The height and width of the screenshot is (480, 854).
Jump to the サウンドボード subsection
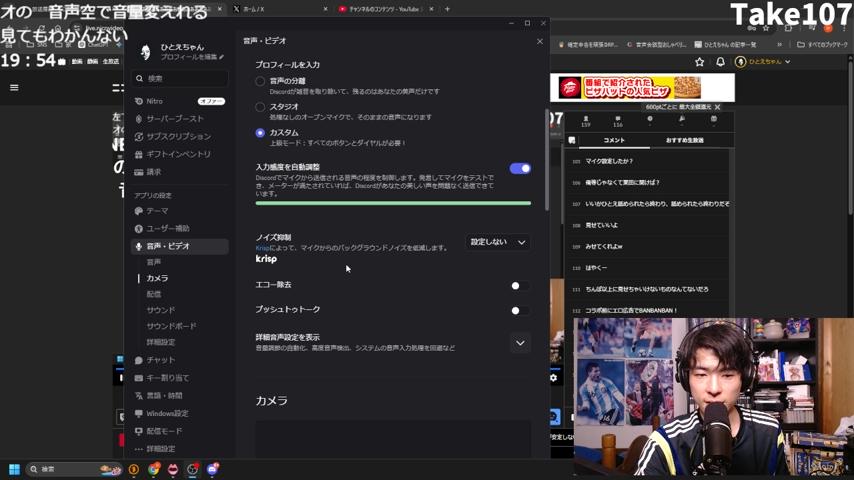171,326
